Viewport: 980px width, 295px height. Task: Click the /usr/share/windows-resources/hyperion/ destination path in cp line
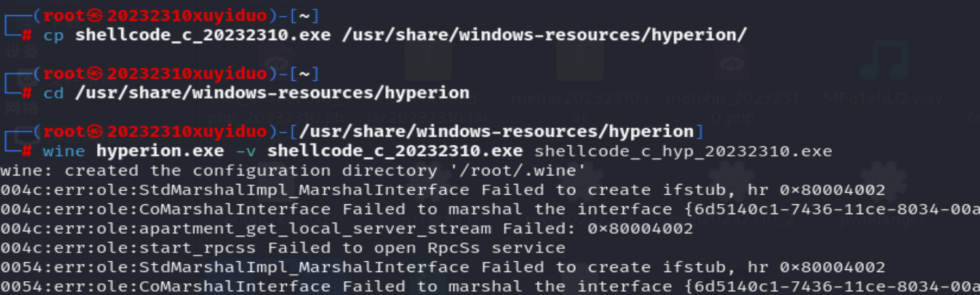point(545,35)
